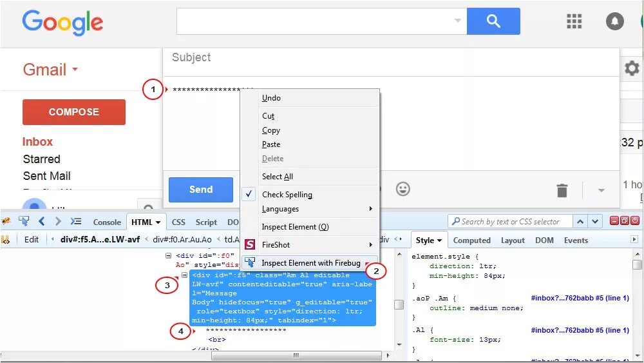
Task: Focus the Firebug search box
Action: tap(509, 222)
